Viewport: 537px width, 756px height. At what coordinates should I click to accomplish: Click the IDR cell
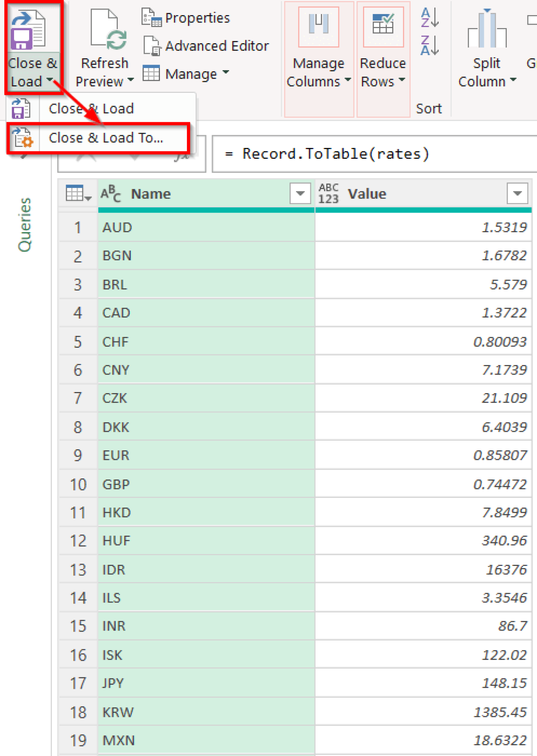[x=206, y=570]
